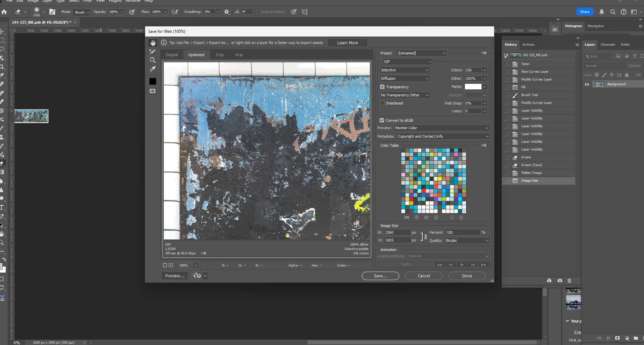
Task: Uncheck Convert to sRGB
Action: tap(382, 120)
